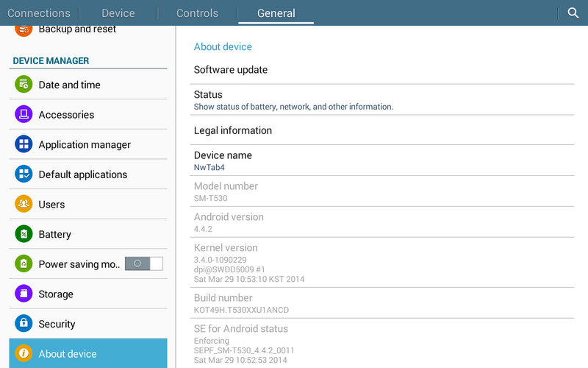
Task: Click the Application manager grid icon
Action: (x=24, y=144)
